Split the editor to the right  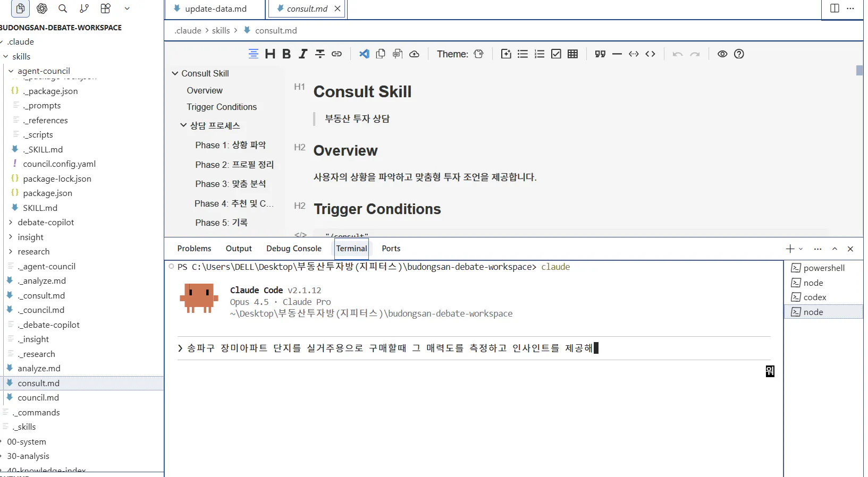[x=835, y=8]
